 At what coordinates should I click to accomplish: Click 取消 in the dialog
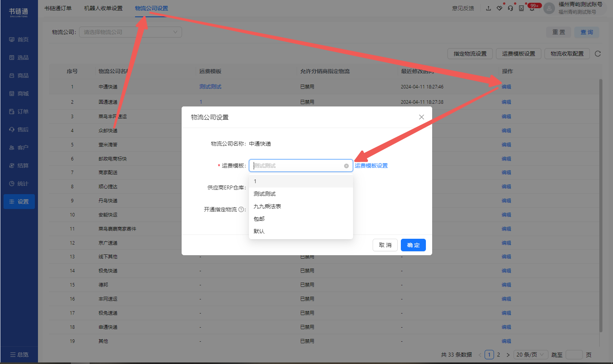click(385, 245)
